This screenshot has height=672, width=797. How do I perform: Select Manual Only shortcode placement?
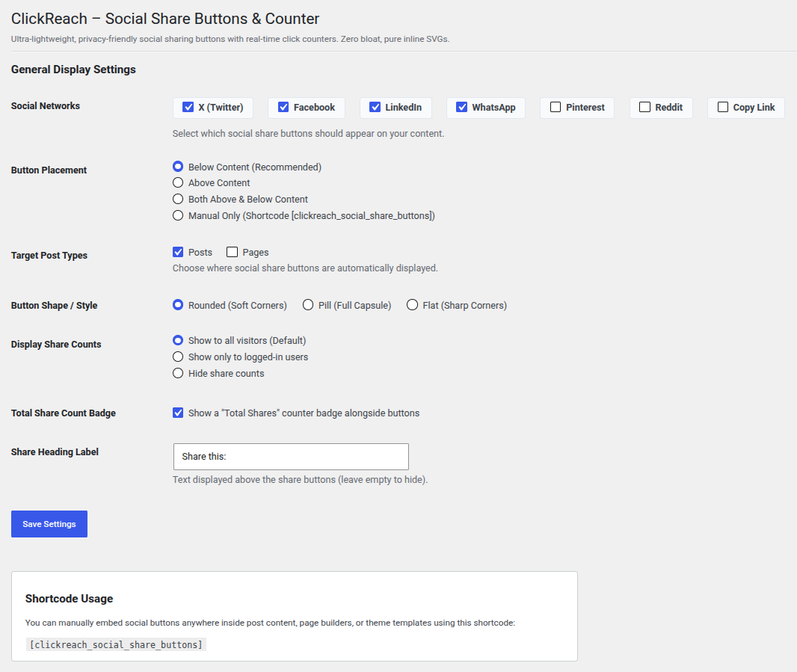click(178, 215)
